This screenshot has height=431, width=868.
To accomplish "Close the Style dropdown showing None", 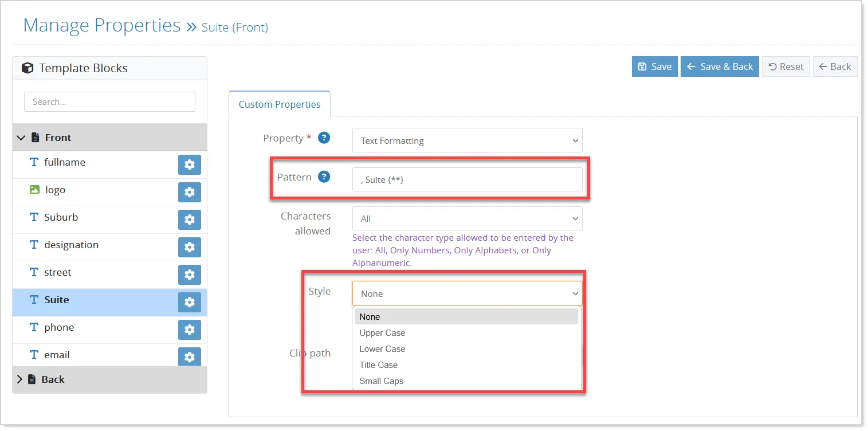I will tap(467, 293).
